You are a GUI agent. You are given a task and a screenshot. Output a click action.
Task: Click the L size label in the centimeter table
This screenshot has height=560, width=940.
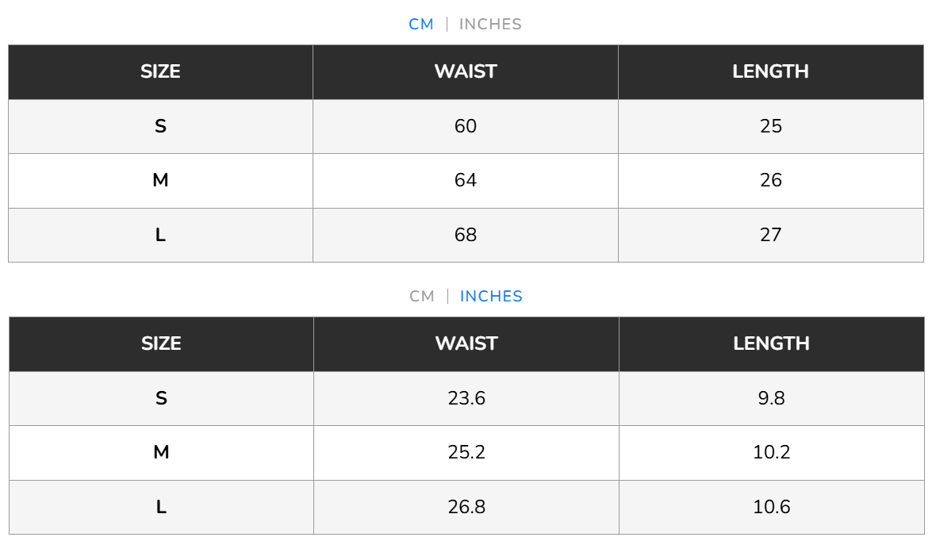pos(160,235)
